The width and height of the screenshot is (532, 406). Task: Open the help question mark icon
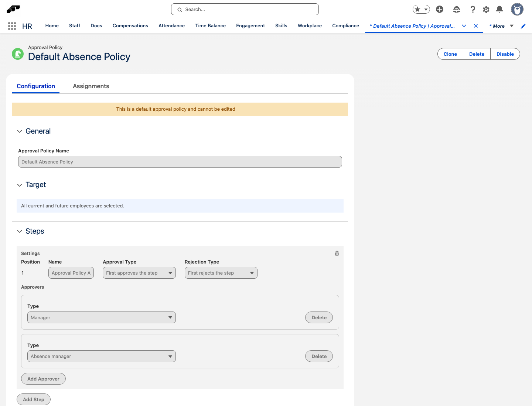[473, 10]
